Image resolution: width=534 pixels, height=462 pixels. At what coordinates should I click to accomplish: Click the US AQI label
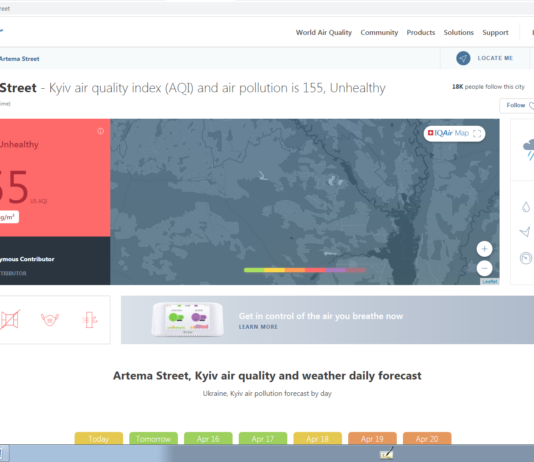pyautogui.click(x=39, y=201)
